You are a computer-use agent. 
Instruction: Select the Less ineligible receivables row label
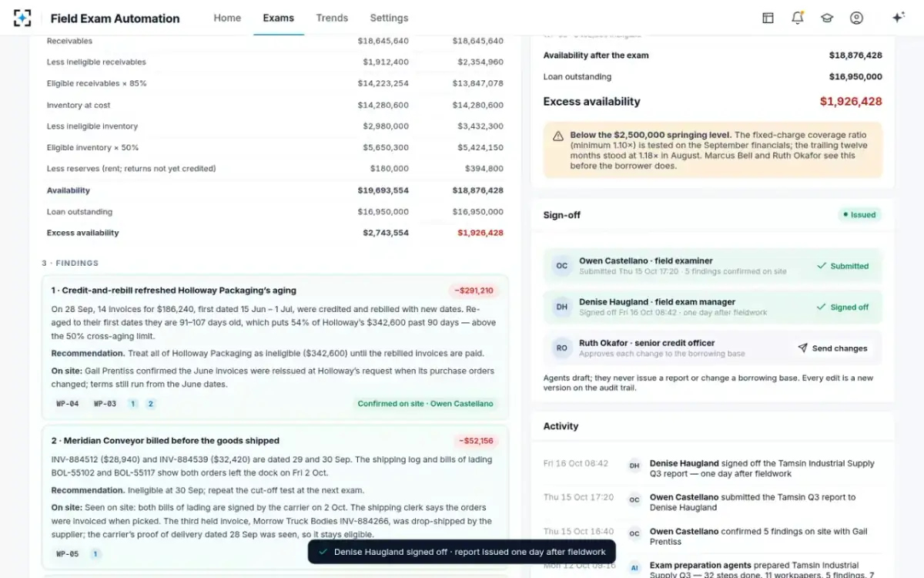pyautogui.click(x=96, y=62)
